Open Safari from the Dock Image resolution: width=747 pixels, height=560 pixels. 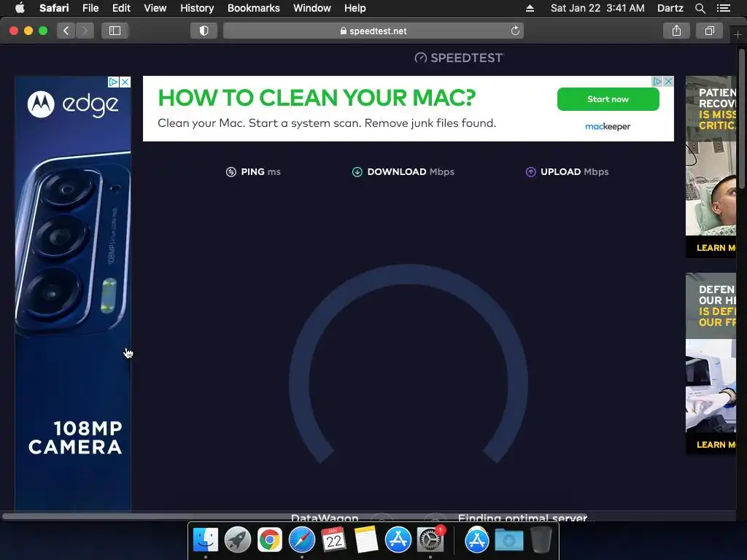coord(301,540)
